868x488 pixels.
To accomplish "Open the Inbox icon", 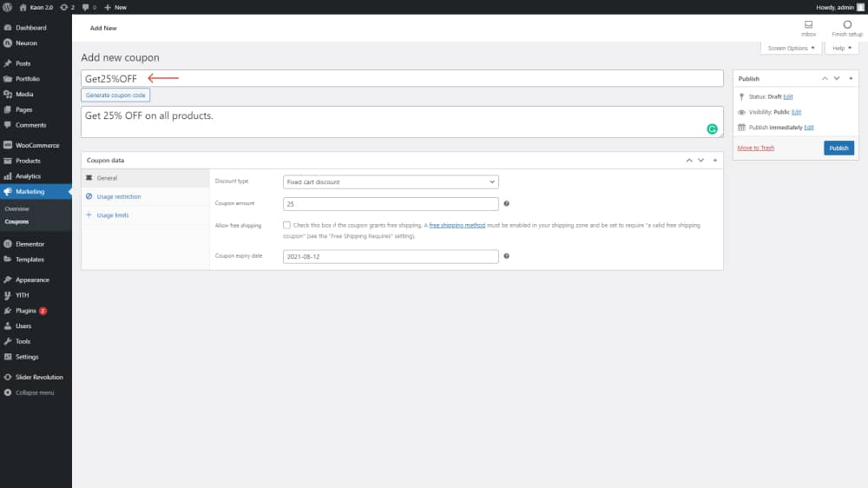I will [808, 24].
